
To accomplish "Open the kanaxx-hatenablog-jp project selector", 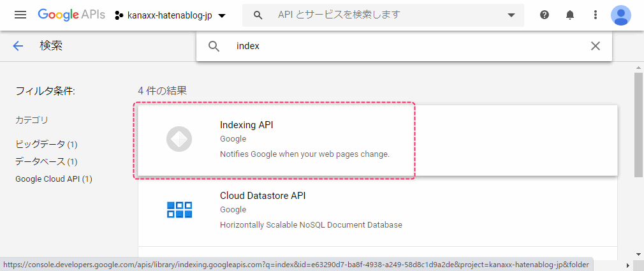I will (170, 15).
